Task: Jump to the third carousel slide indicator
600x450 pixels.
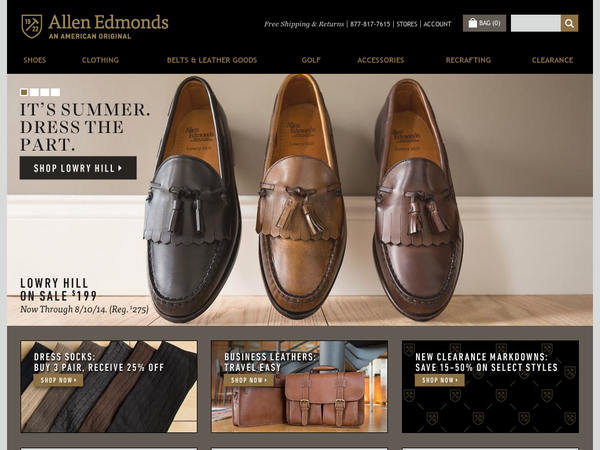Action: (x=45, y=92)
